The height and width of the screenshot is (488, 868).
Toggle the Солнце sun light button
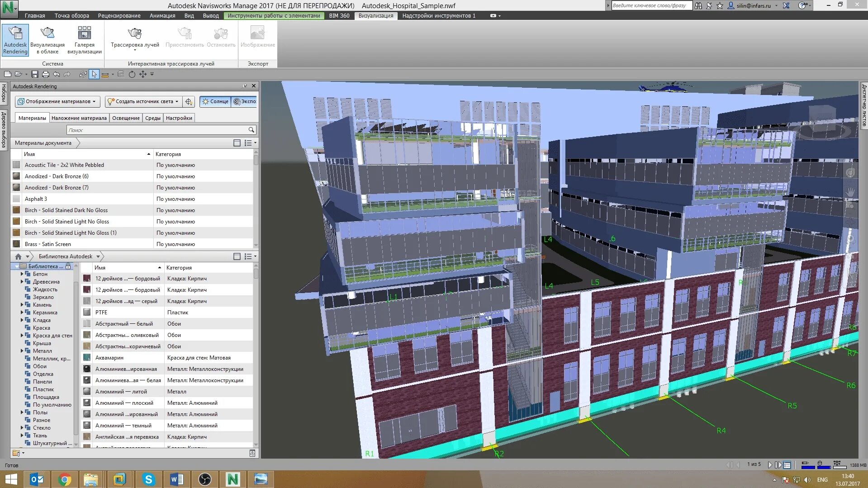point(215,101)
